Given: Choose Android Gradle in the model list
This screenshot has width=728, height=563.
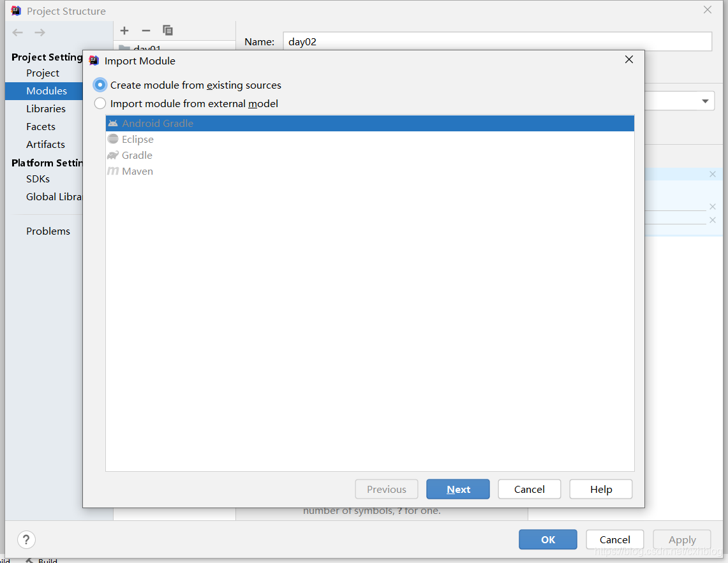Looking at the screenshot, I should [x=369, y=124].
